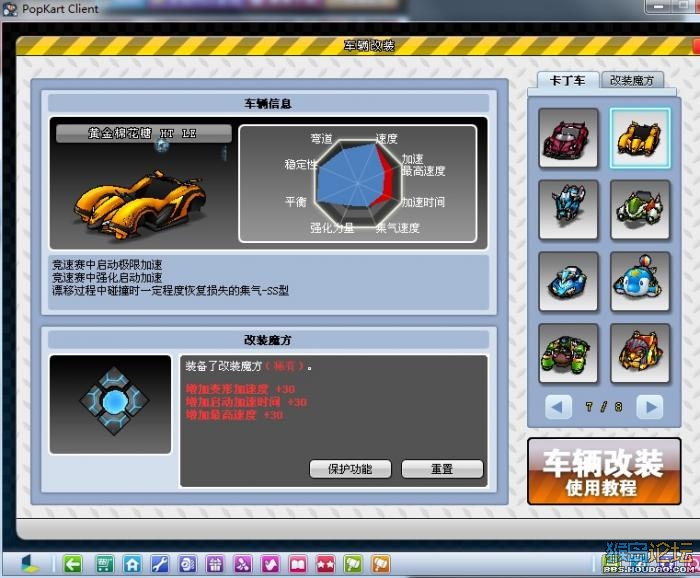Click the 最高速度 radar label
The width and height of the screenshot is (700, 578).
[x=424, y=171]
